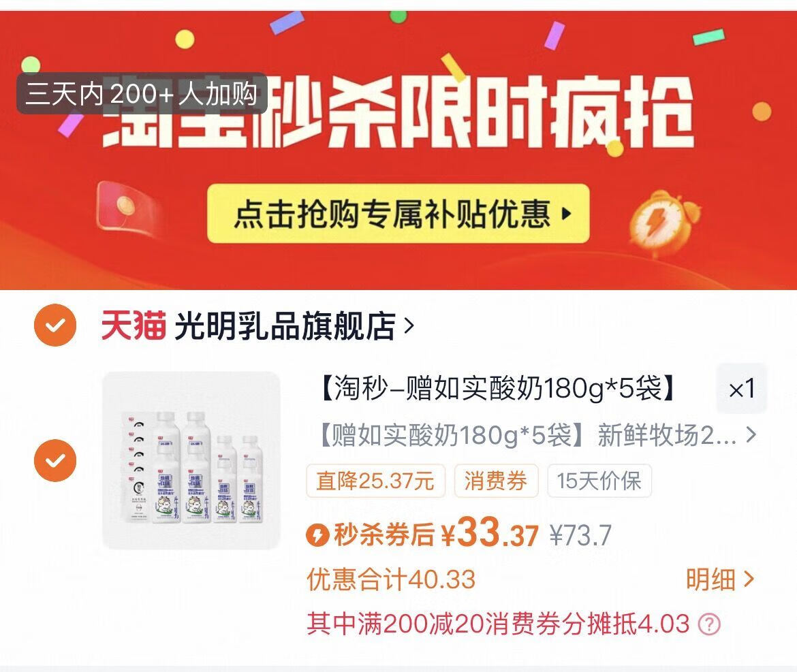
Task: Uncheck the 光明乳品旗舰店 store checkbox
Action: 55,325
